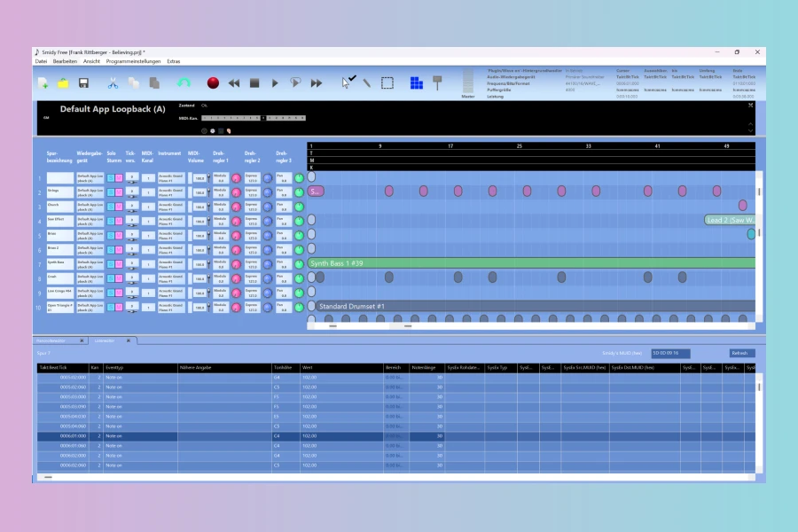Viewport: 798px width, 532px height.
Task: Click the grey hammer-shaped marker icon
Action: 437,83
